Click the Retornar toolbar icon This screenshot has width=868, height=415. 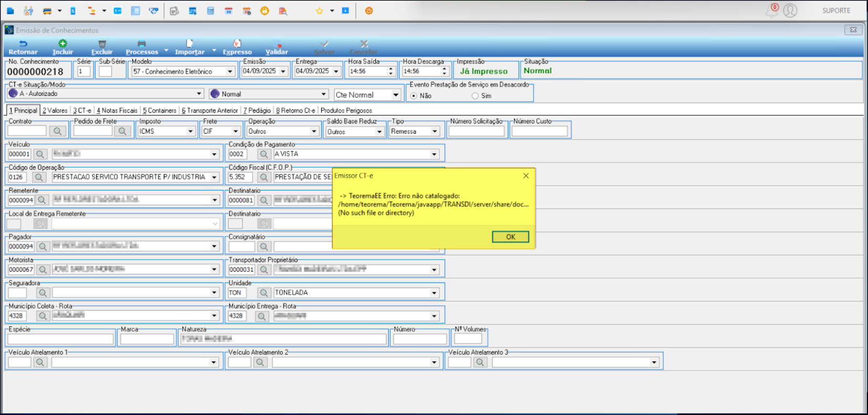(x=23, y=44)
